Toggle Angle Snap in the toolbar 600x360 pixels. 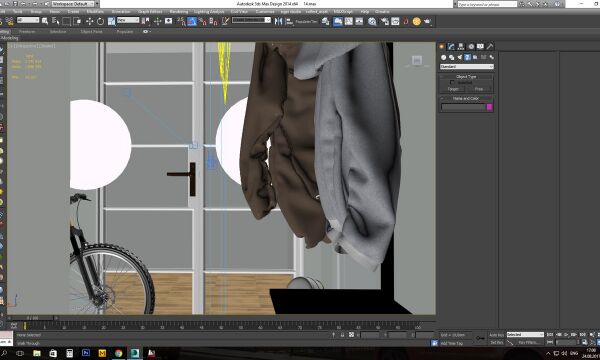[192, 21]
